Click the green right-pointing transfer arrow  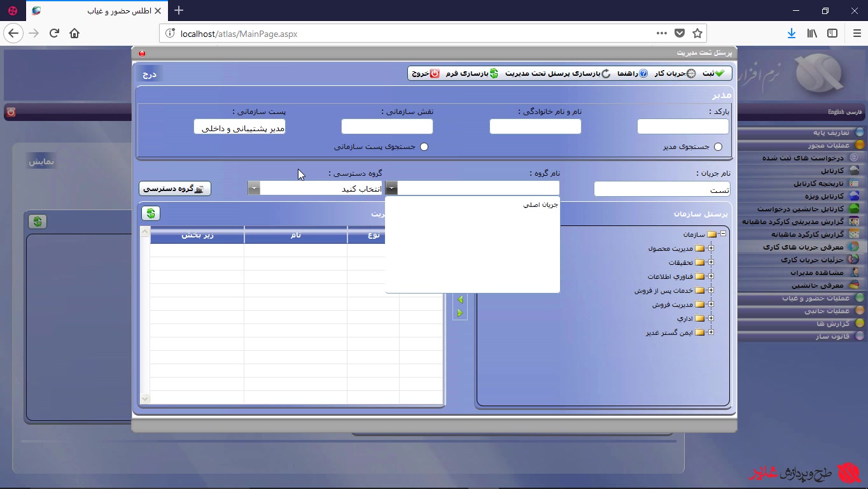coord(460,313)
